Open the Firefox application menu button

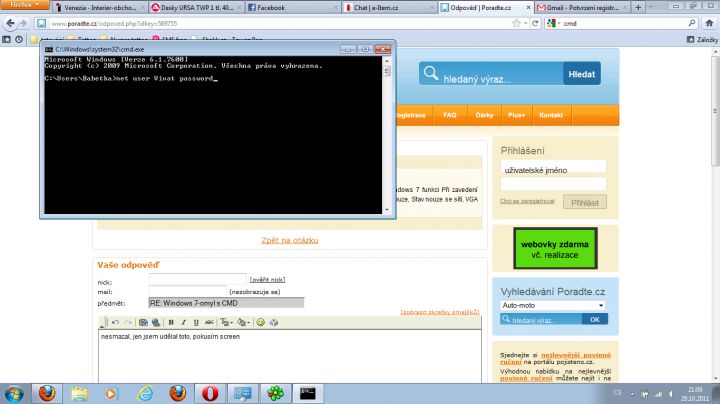pyautogui.click(x=25, y=5)
